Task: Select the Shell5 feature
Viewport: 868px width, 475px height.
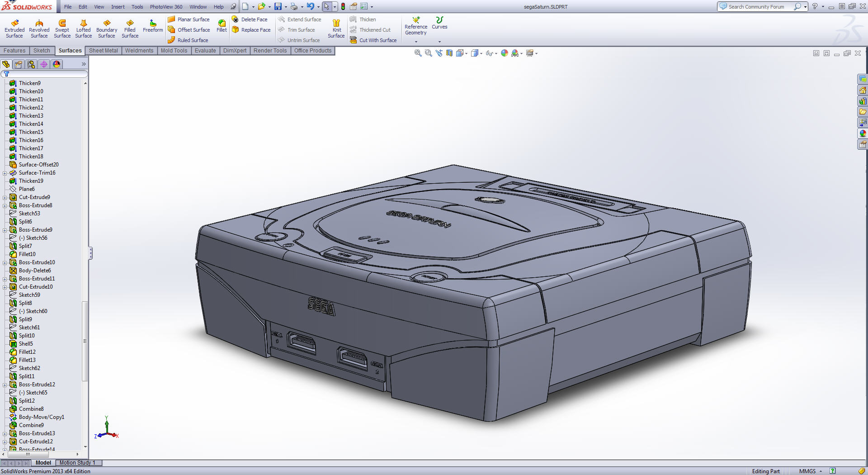Action: 21,344
